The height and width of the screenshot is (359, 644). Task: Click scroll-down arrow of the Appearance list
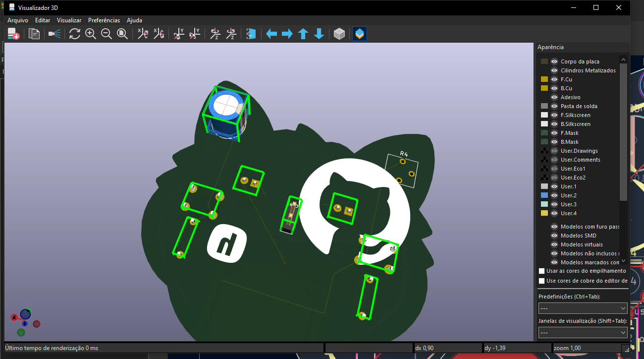click(623, 261)
